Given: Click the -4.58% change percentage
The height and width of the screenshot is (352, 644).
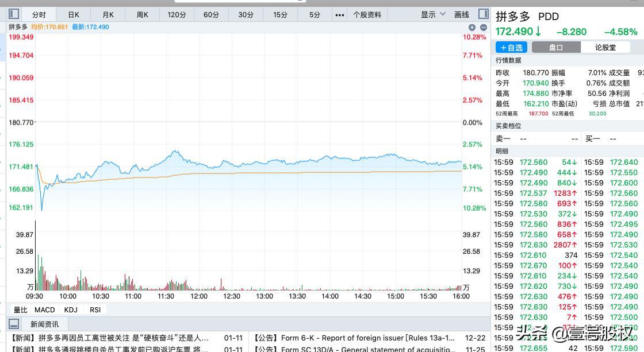Looking at the screenshot, I should tap(620, 32).
